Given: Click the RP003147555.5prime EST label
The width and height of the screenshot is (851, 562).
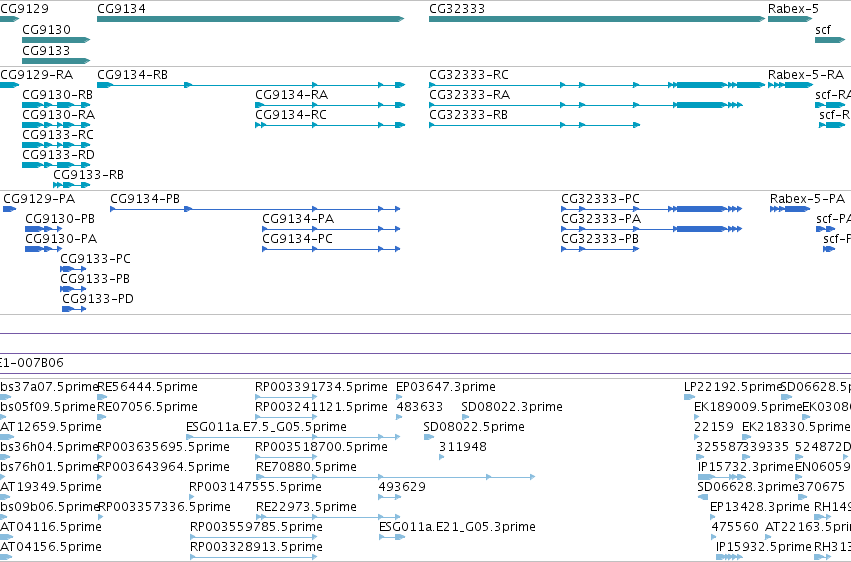Looking at the screenshot, I should (256, 487).
